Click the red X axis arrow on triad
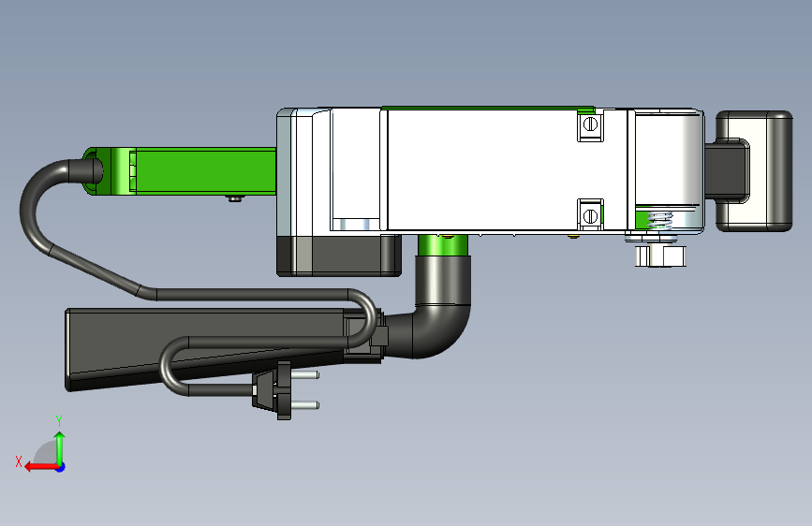The image size is (812, 526). coord(41,467)
